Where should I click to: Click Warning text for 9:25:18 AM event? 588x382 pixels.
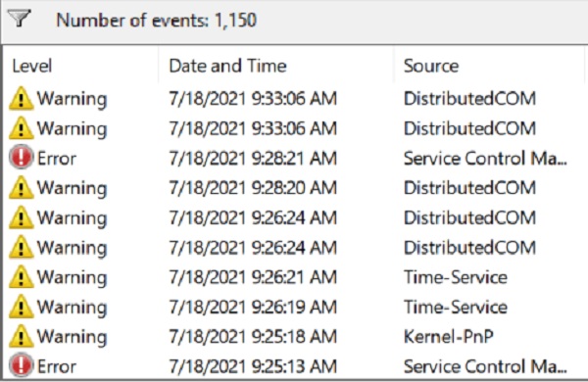coord(72,337)
